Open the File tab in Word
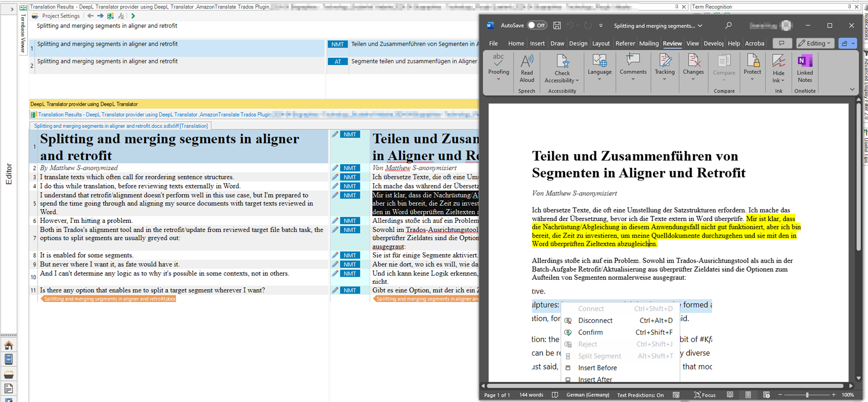The image size is (868, 402). [x=493, y=43]
